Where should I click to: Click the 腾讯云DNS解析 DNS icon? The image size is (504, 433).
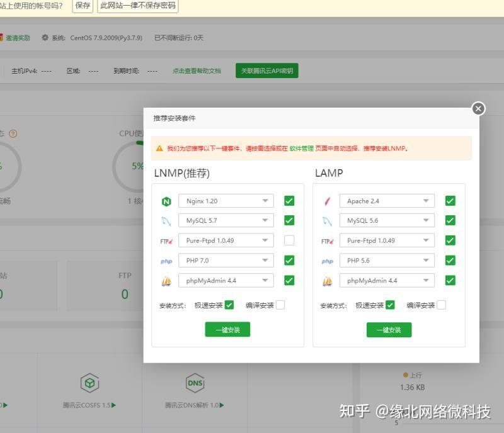click(x=195, y=383)
